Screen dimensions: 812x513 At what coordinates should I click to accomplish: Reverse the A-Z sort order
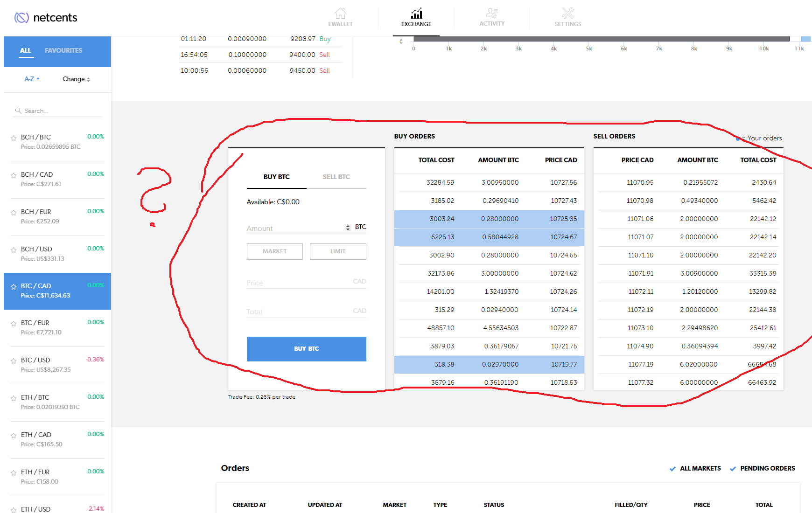[x=31, y=79]
